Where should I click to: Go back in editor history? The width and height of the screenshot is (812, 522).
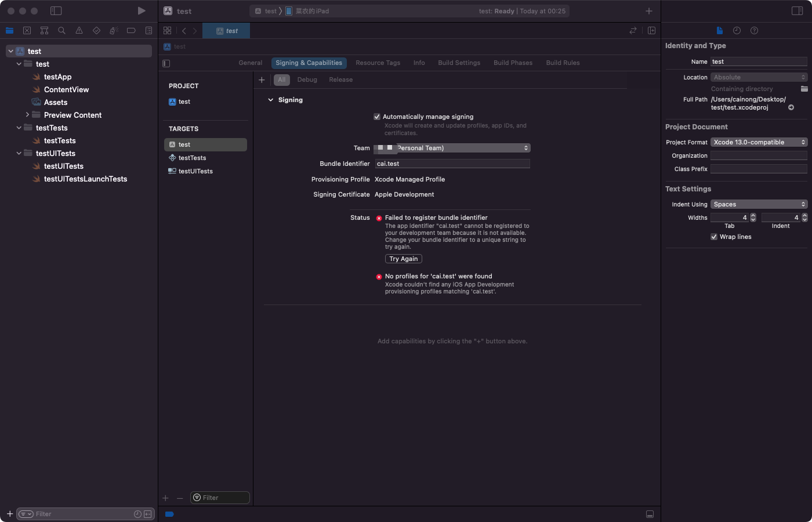pos(184,31)
